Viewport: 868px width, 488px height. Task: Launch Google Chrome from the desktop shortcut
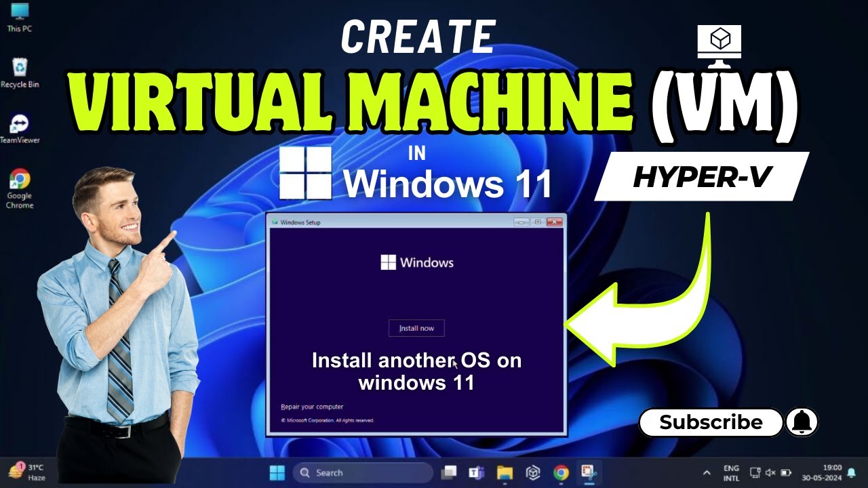(20, 188)
